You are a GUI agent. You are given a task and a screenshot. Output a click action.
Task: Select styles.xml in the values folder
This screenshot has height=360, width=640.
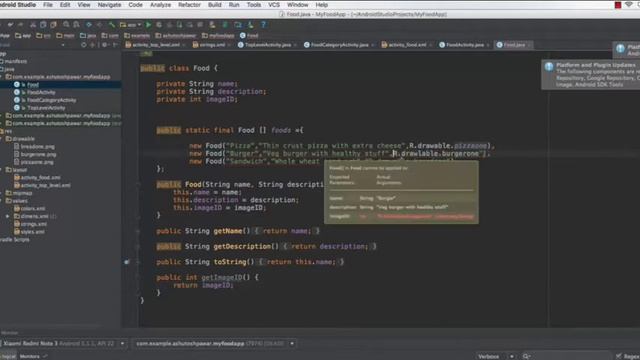32,232
